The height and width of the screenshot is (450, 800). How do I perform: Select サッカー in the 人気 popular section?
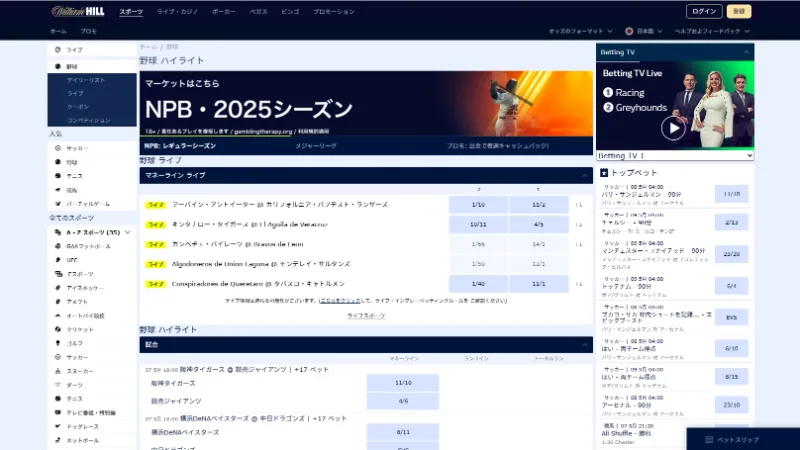tap(92, 148)
